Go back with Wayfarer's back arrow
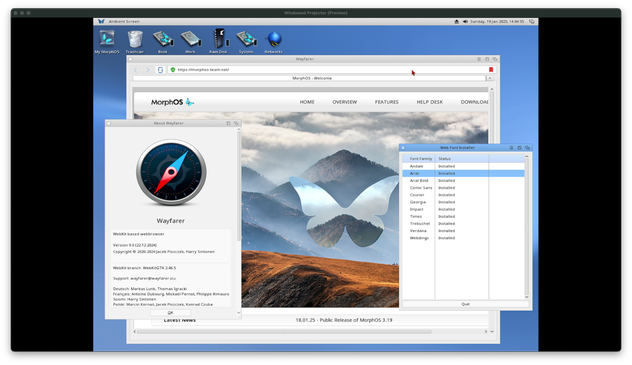Screen dimensions: 632x365 coord(135,70)
